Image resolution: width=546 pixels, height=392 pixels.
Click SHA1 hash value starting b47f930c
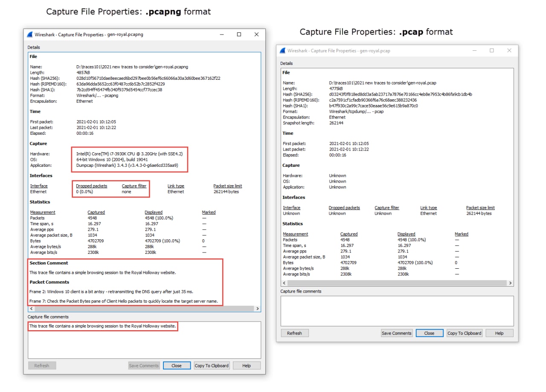pyautogui.click(x=374, y=106)
